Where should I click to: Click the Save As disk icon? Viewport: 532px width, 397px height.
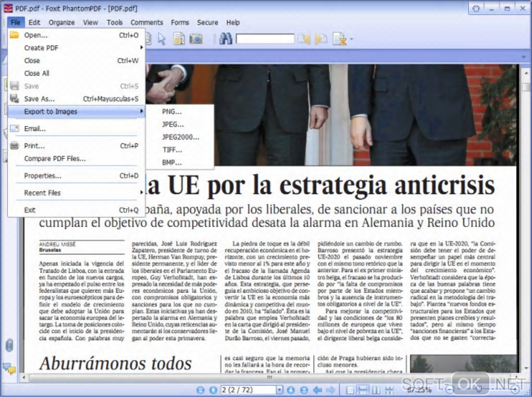point(14,98)
